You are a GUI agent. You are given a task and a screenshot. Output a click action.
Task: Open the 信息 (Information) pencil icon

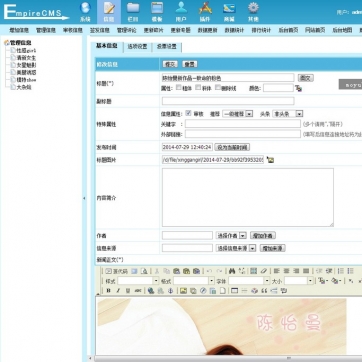click(109, 12)
